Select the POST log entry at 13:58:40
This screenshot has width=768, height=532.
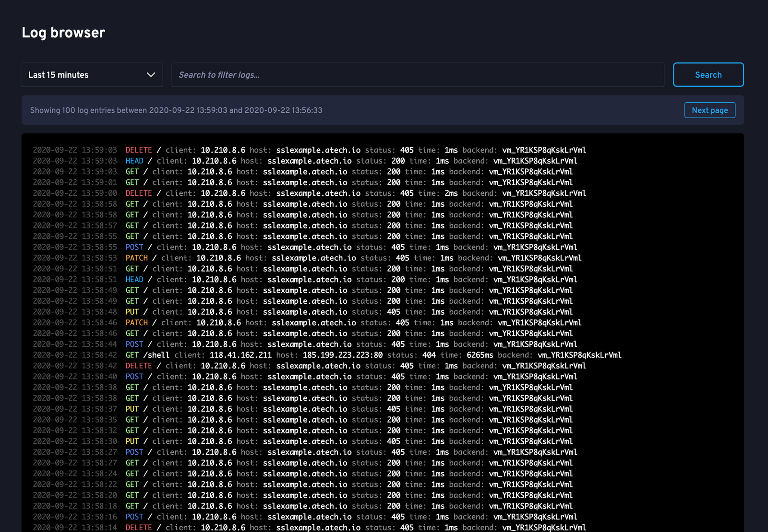[305, 377]
